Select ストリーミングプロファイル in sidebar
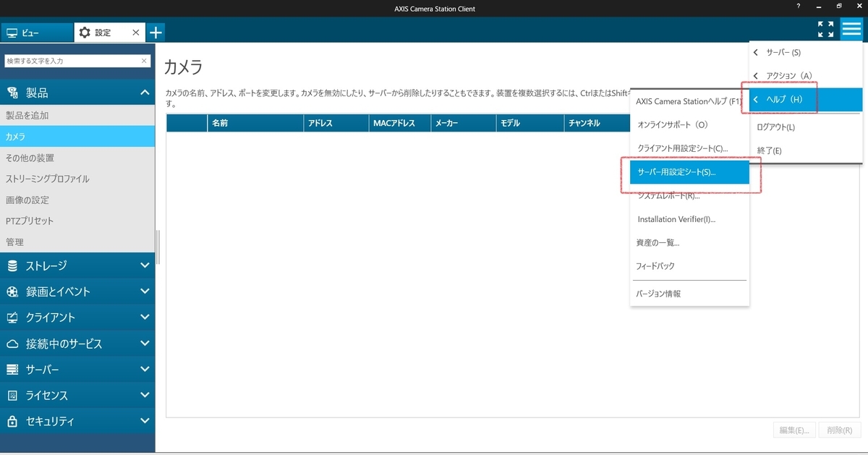The width and height of the screenshot is (868, 455). click(x=77, y=179)
